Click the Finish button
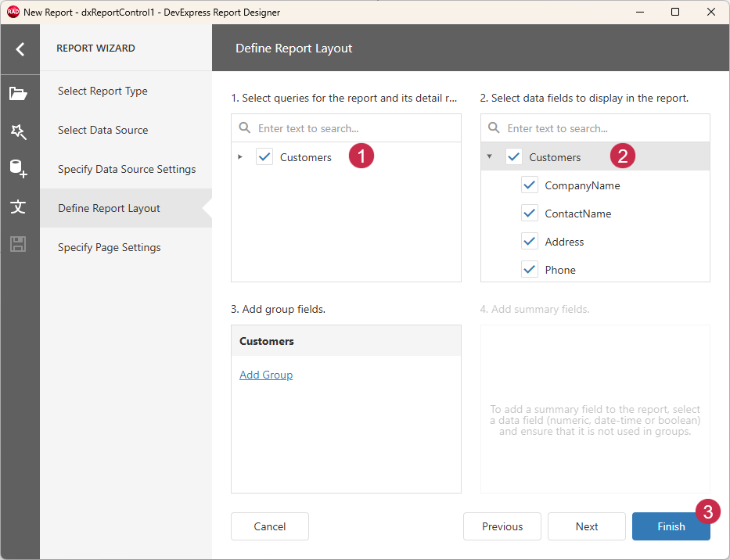 point(671,526)
